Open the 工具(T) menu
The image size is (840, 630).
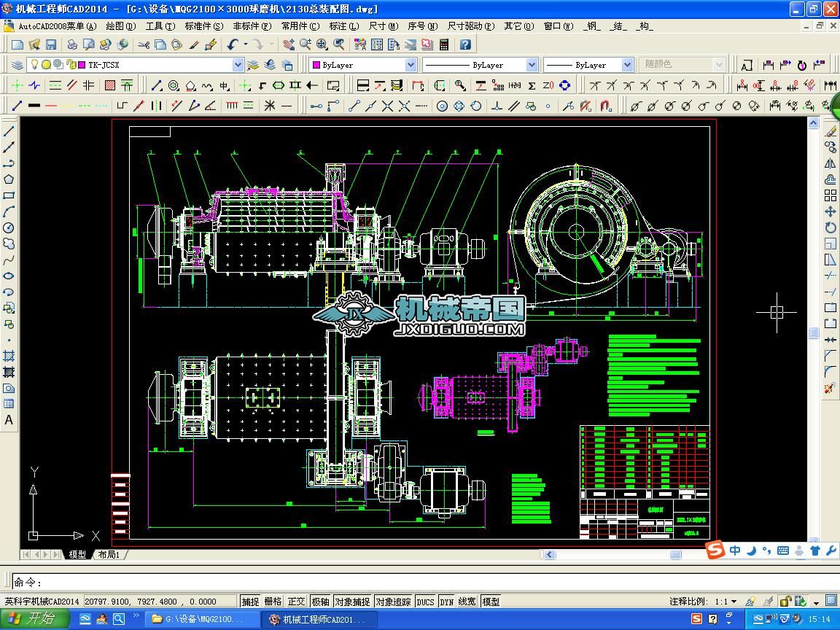pos(160,26)
